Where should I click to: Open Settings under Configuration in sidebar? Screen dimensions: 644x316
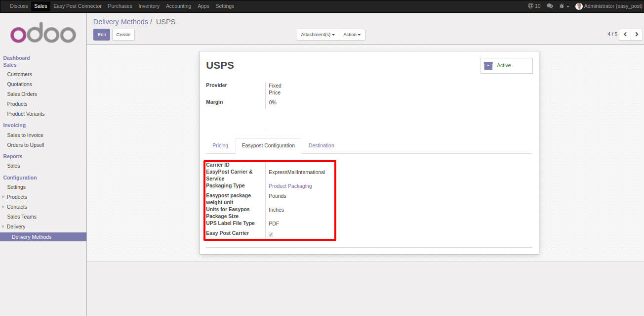pos(16,187)
